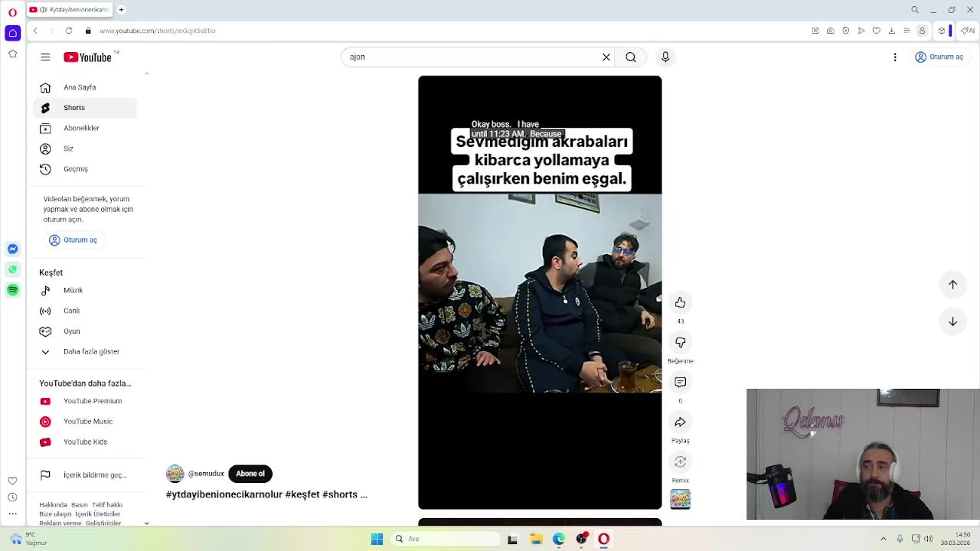
Task: Search tabs with title bar magnifier
Action: pyautogui.click(x=915, y=10)
